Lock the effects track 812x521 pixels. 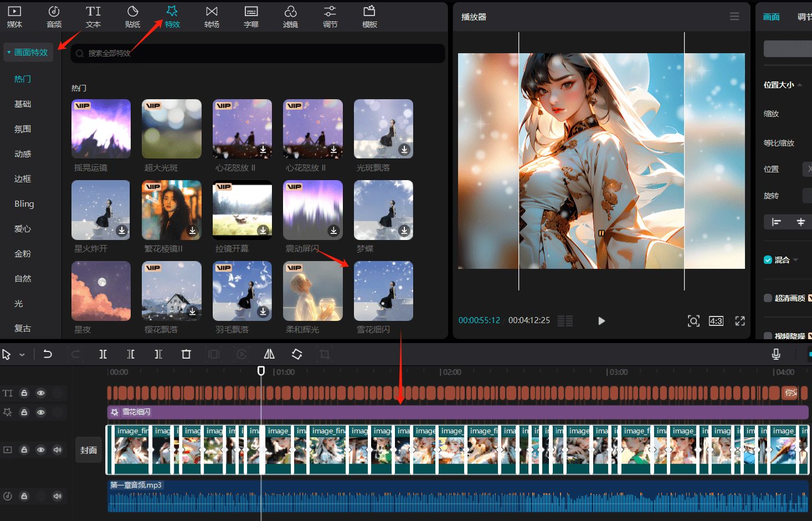pyautogui.click(x=24, y=412)
